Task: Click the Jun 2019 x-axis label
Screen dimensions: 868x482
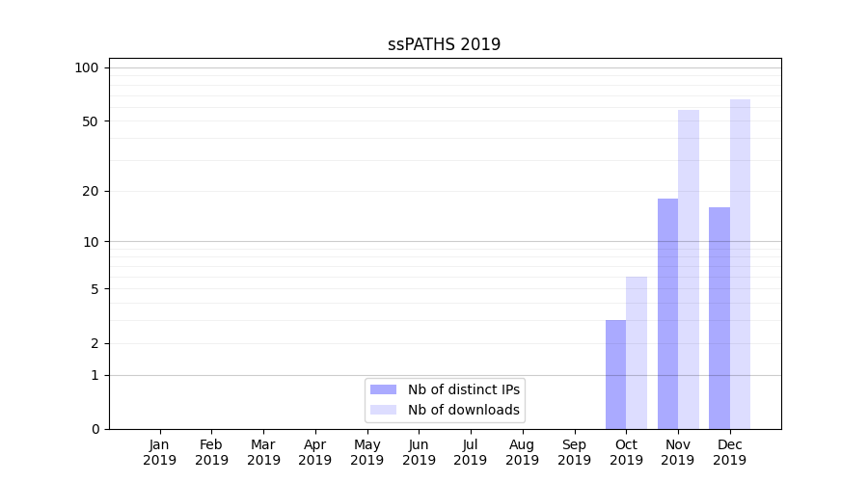Action: pyautogui.click(x=419, y=452)
